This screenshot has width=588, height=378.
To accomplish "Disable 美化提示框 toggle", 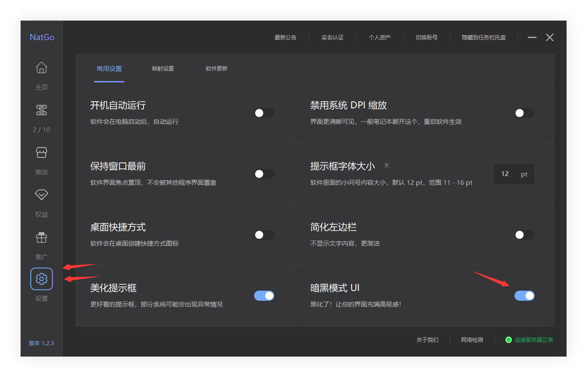I will [264, 296].
